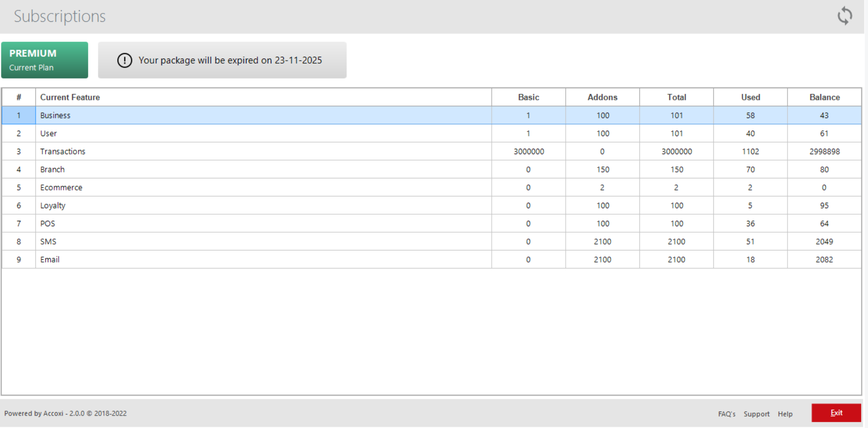Image resolution: width=868 pixels, height=428 pixels.
Task: Click the Business Balance value 43
Action: pyautogui.click(x=824, y=115)
